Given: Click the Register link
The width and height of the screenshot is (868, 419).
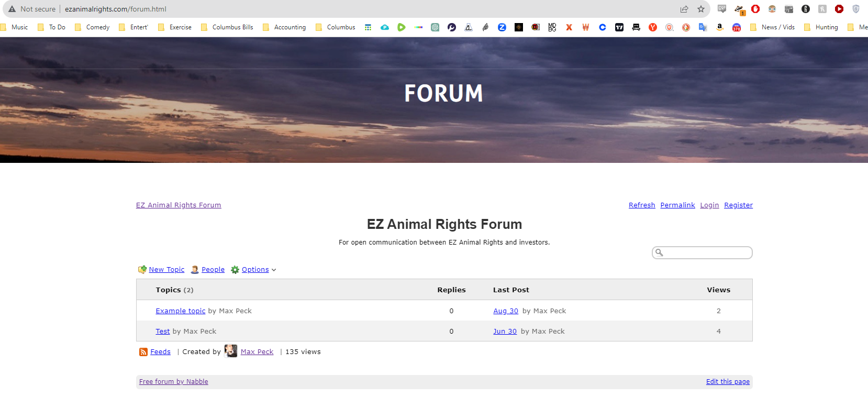Looking at the screenshot, I should click(738, 205).
